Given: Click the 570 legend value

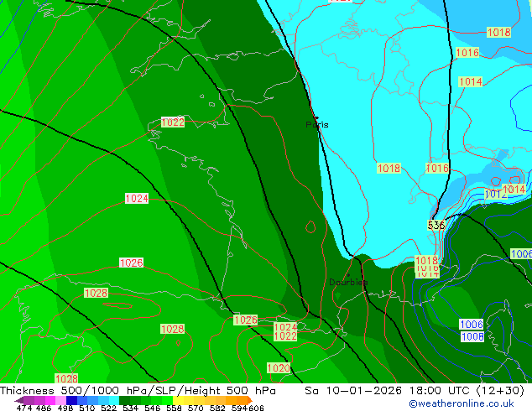Looking at the screenshot, I should click(196, 408).
